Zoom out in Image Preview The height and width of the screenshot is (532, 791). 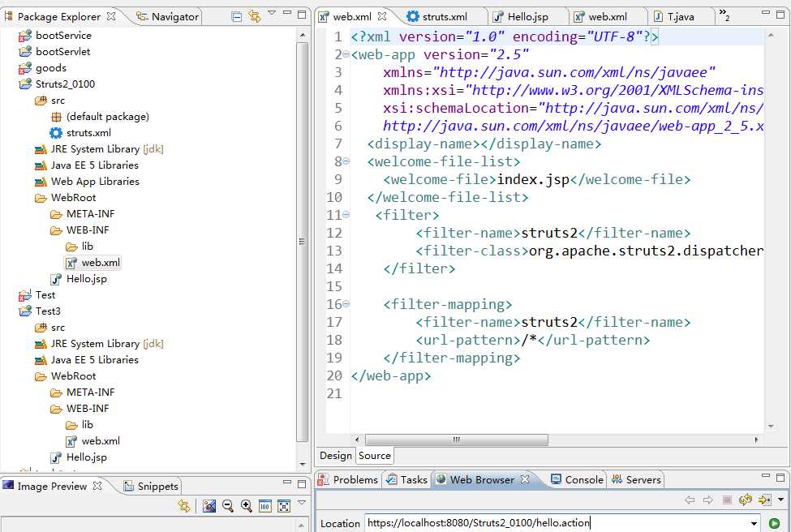227,506
